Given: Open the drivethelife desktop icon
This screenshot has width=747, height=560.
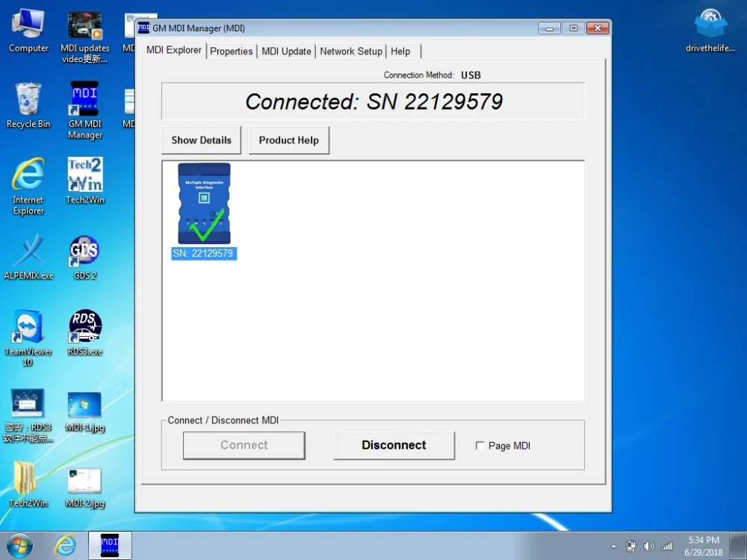Looking at the screenshot, I should pyautogui.click(x=710, y=31).
